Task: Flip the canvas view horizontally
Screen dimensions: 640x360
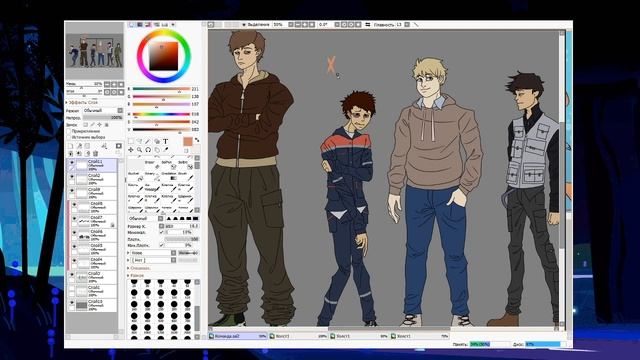Action: click(367, 24)
